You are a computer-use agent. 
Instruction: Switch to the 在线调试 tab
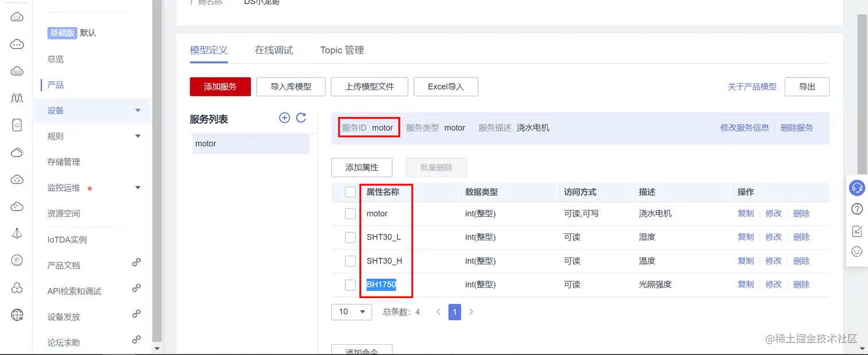coord(274,50)
